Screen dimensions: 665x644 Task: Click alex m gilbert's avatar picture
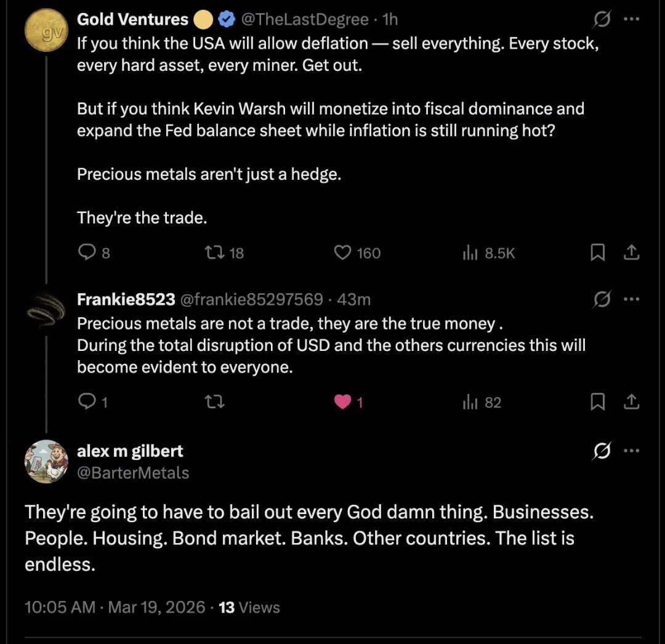coord(46,462)
